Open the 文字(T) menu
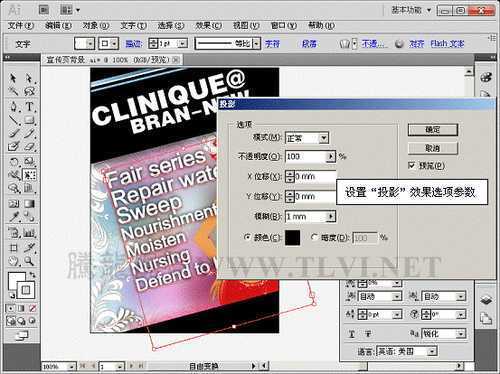500x374 pixels. click(x=133, y=26)
